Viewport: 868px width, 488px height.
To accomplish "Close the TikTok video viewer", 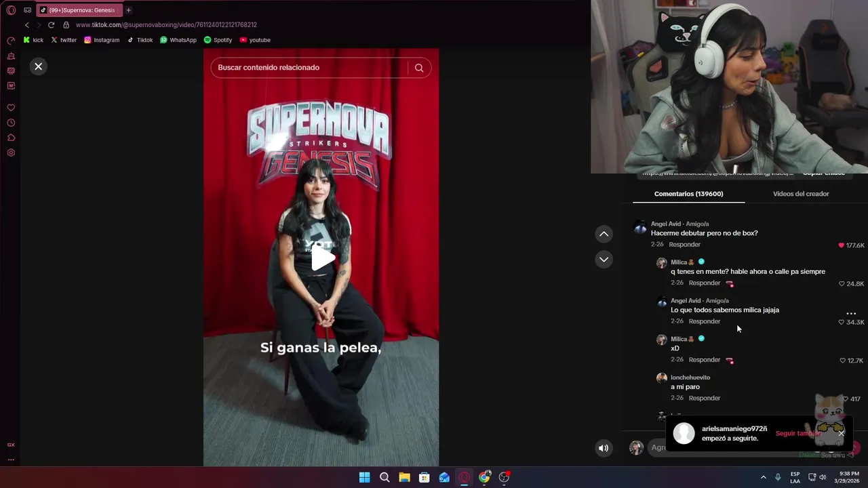I will point(38,66).
